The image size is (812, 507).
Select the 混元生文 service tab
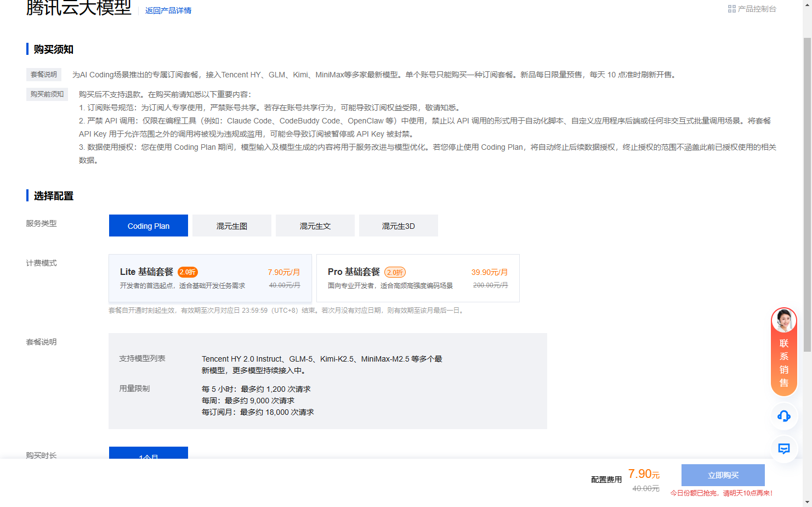click(x=315, y=226)
